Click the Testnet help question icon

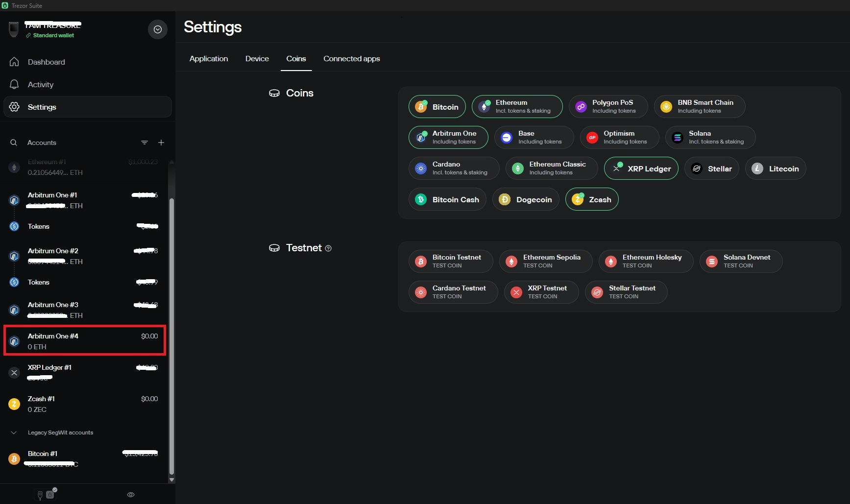[x=328, y=248]
